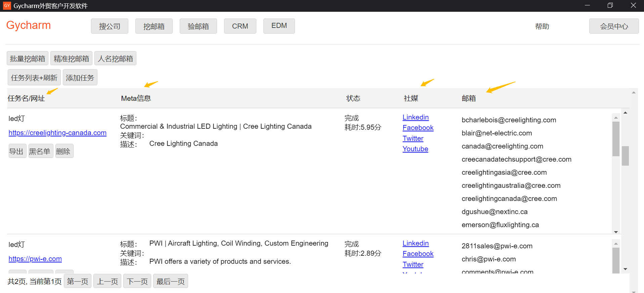Click the Cree email list scroll-up arrow
Viewport: 644px width, 293px height.
(x=616, y=118)
